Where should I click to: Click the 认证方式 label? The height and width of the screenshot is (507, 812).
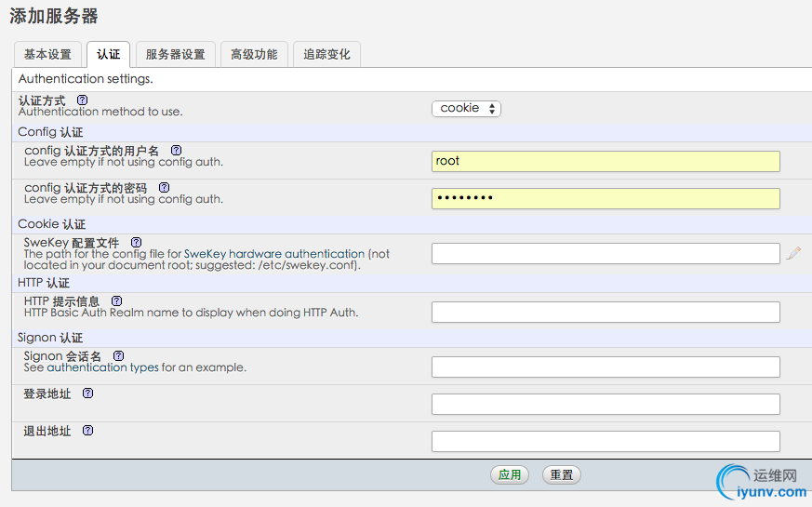(x=42, y=100)
